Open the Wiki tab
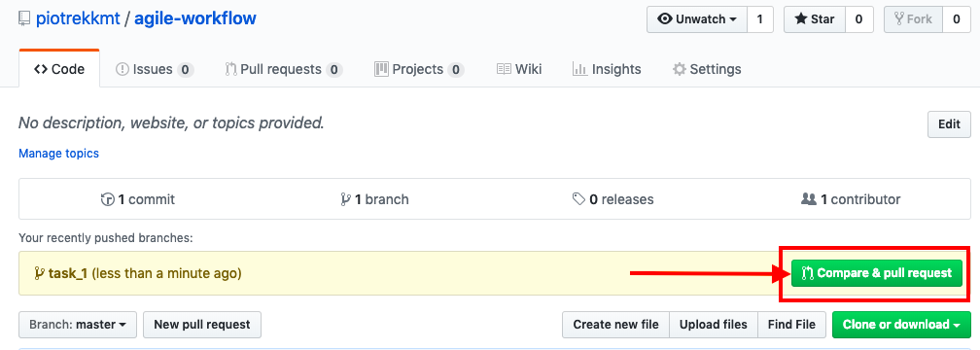 [x=519, y=69]
